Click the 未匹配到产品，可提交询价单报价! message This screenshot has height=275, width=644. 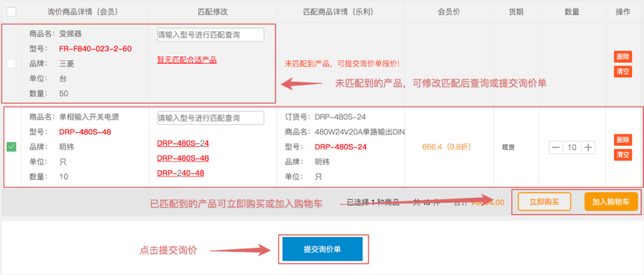(342, 64)
